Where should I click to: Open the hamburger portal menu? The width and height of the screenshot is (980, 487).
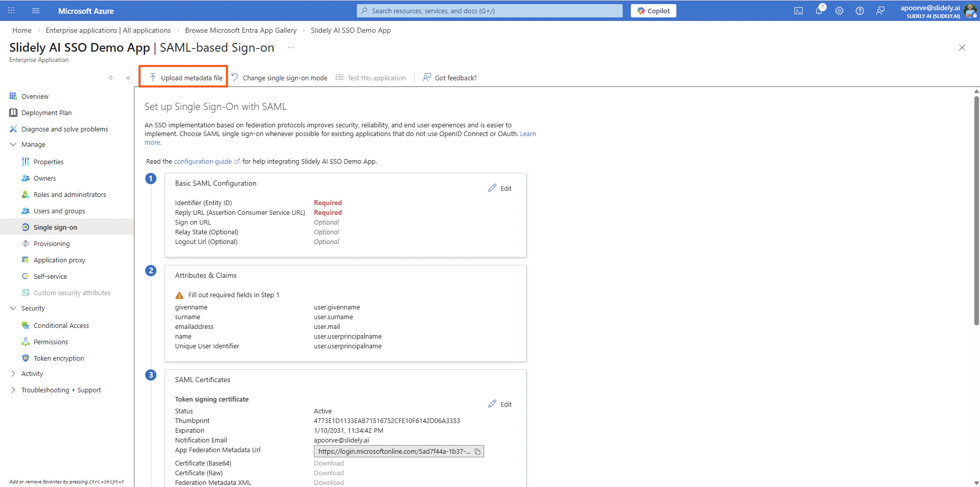[x=36, y=11]
